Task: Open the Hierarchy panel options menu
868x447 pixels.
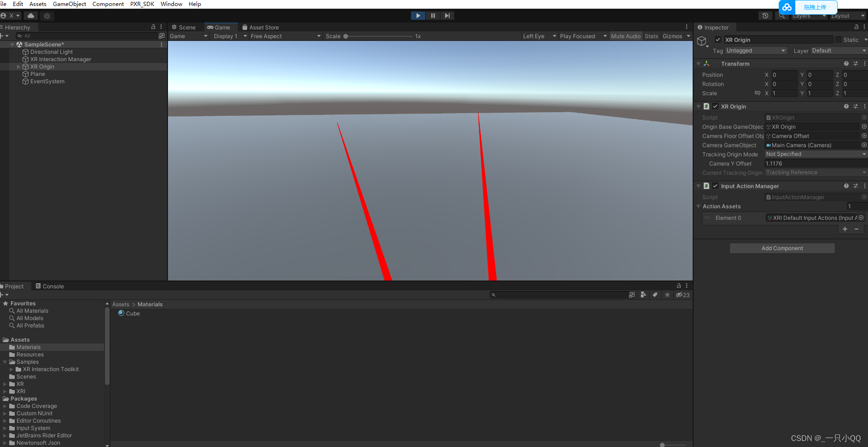Action: tap(161, 27)
